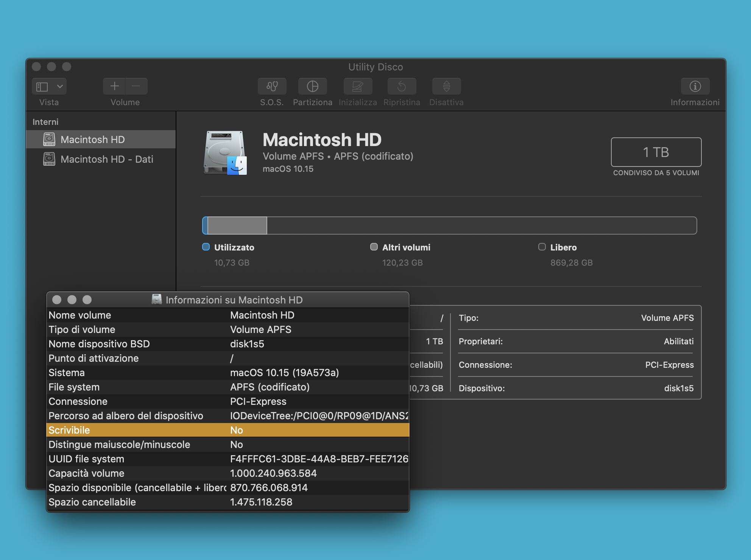The height and width of the screenshot is (560, 751).
Task: Toggle the Altri volumi legend indicator
Action: coord(374,247)
